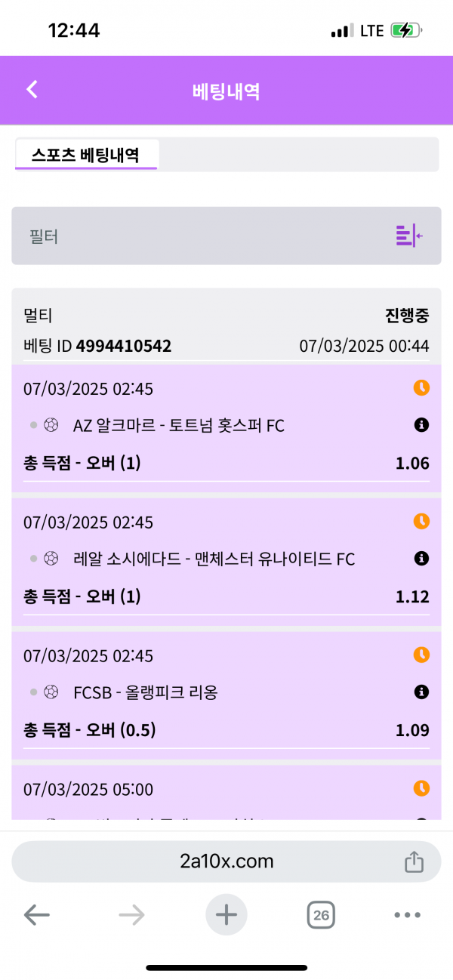The image size is (453, 980).
Task: Select the 스포츠 베팅내역 tab
Action: click(x=85, y=155)
